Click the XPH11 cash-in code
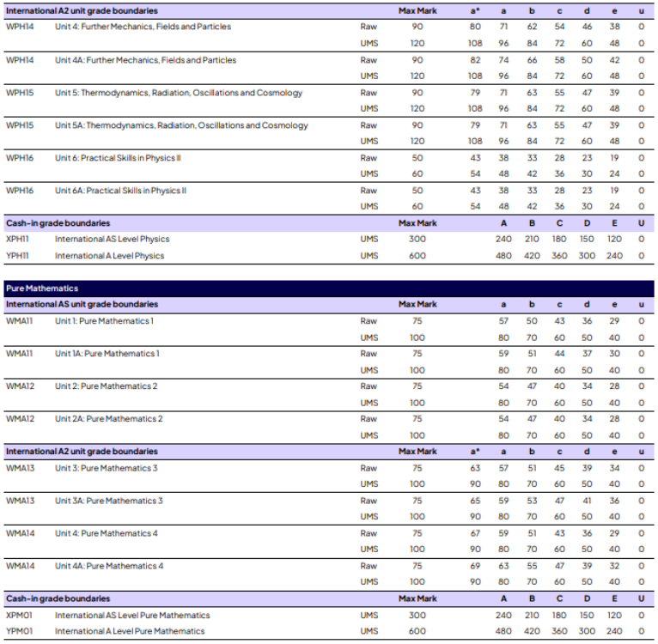Screen dimensions: 658x644 tap(19, 240)
